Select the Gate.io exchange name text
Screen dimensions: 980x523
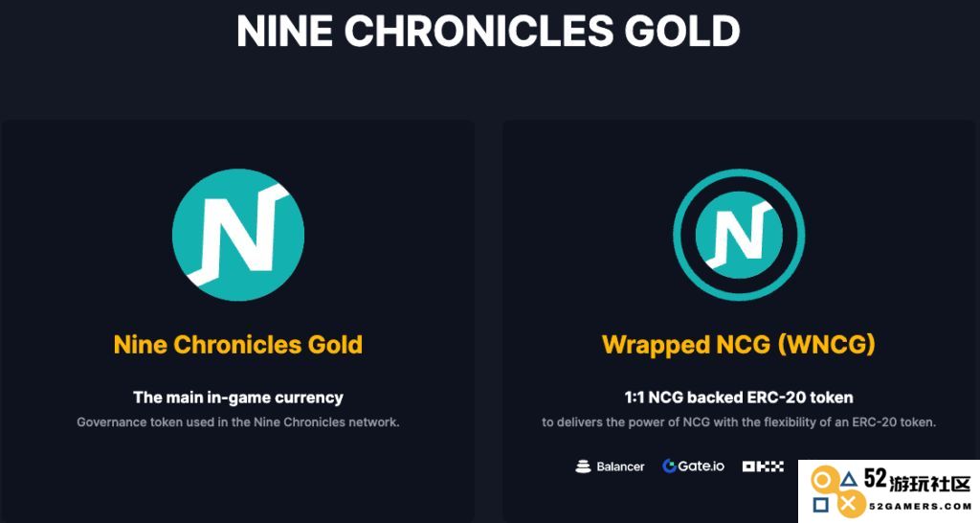tap(702, 466)
